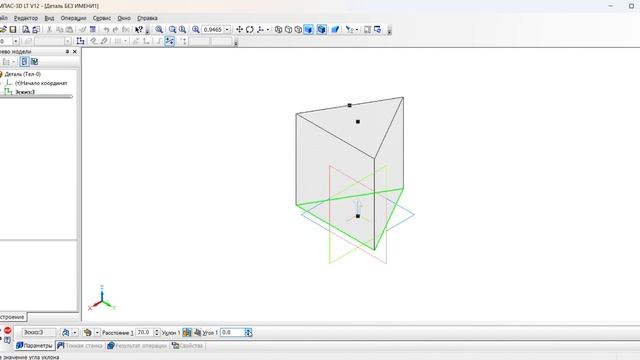Click the Redo arrow icon
This screenshot has width=640, height=360.
(x=116, y=29)
